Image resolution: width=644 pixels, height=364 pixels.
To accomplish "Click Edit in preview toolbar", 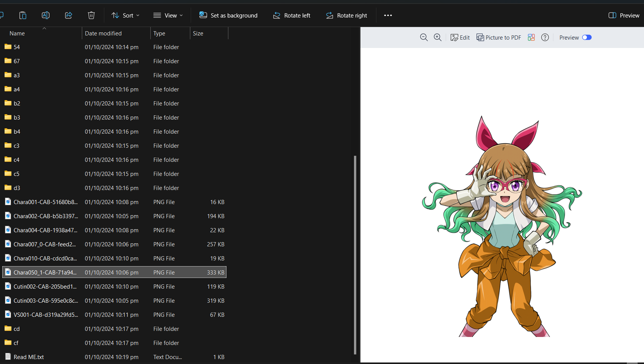I will pyautogui.click(x=460, y=37).
